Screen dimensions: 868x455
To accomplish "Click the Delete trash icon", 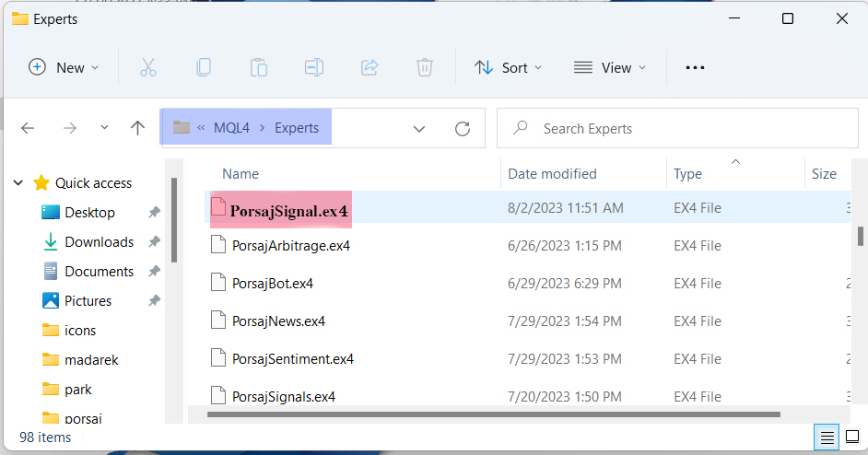I will tap(425, 67).
